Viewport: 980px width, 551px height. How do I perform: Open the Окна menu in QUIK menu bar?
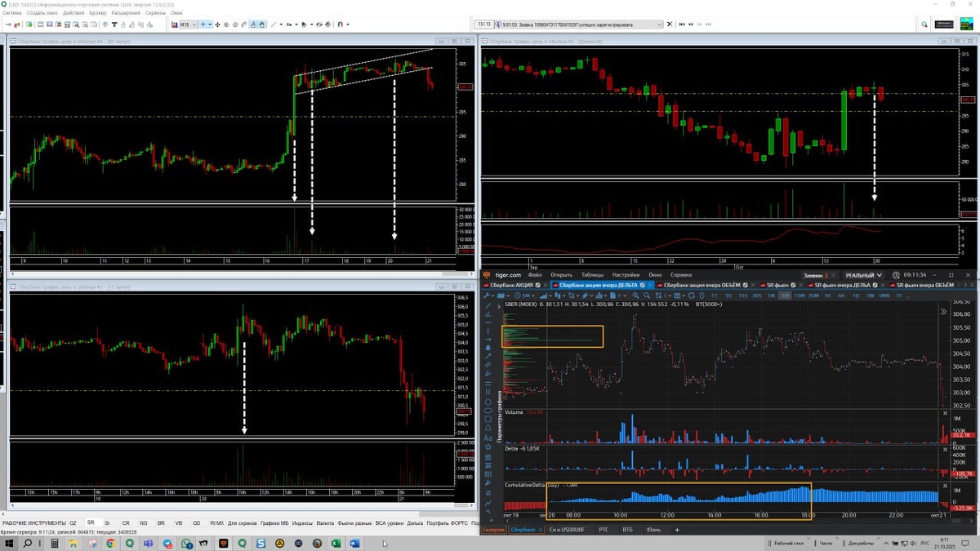176,13
